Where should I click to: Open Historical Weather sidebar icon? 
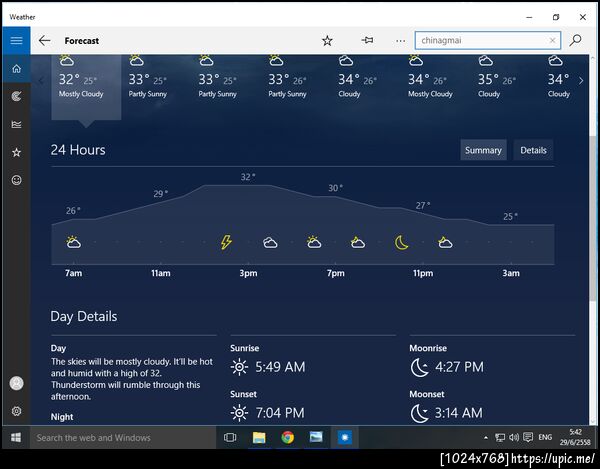[x=16, y=124]
